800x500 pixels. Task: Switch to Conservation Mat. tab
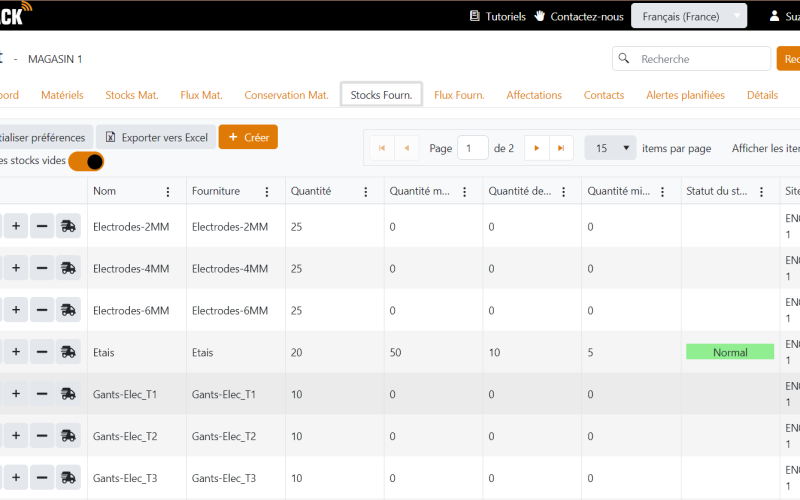286,95
